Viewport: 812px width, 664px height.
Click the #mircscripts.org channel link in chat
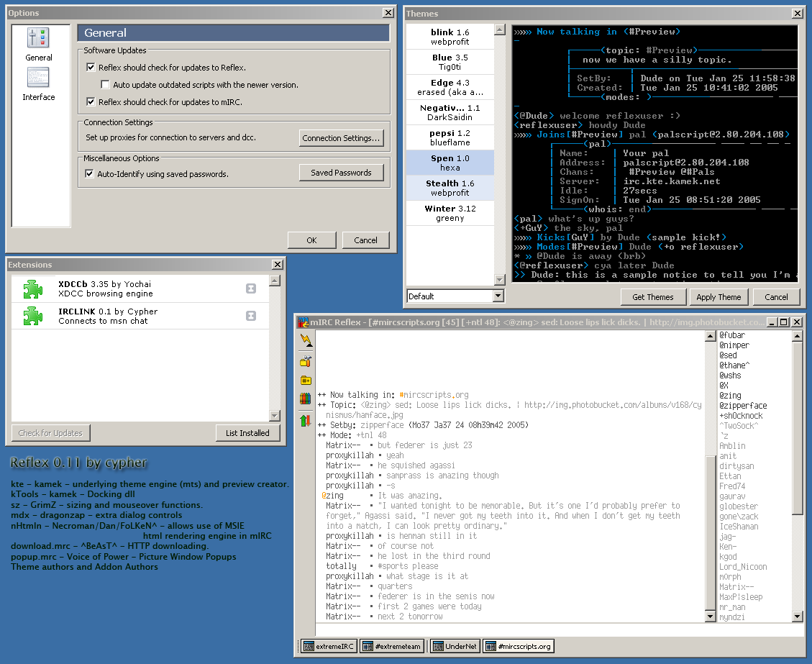pyautogui.click(x=434, y=395)
